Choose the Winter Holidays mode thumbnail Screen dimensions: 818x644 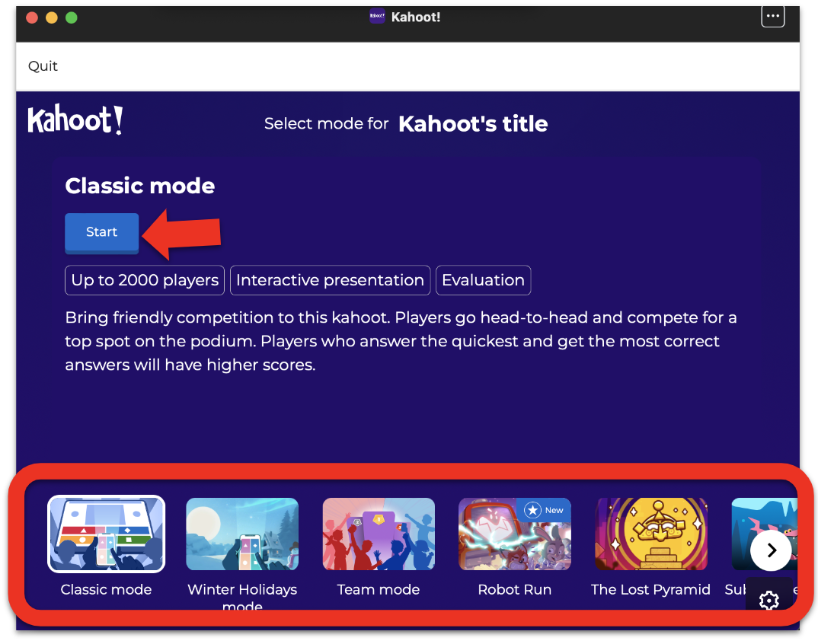pos(243,534)
